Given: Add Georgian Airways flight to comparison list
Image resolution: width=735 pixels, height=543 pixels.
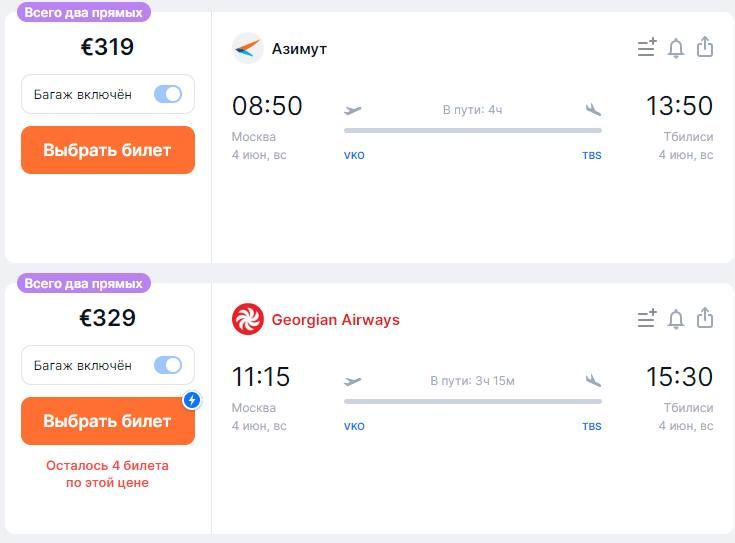Looking at the screenshot, I should click(x=647, y=319).
